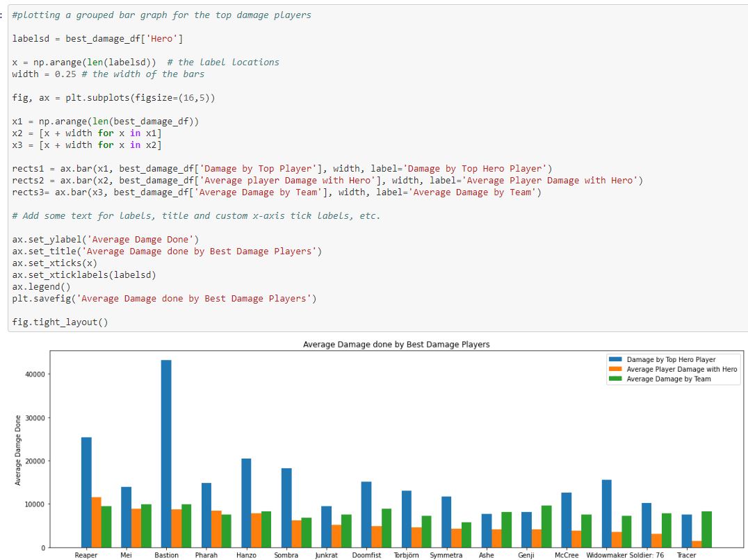Viewport: 748px width, 560px height.
Task: Click the first comment line about grouped bar graph
Action: pos(161,15)
